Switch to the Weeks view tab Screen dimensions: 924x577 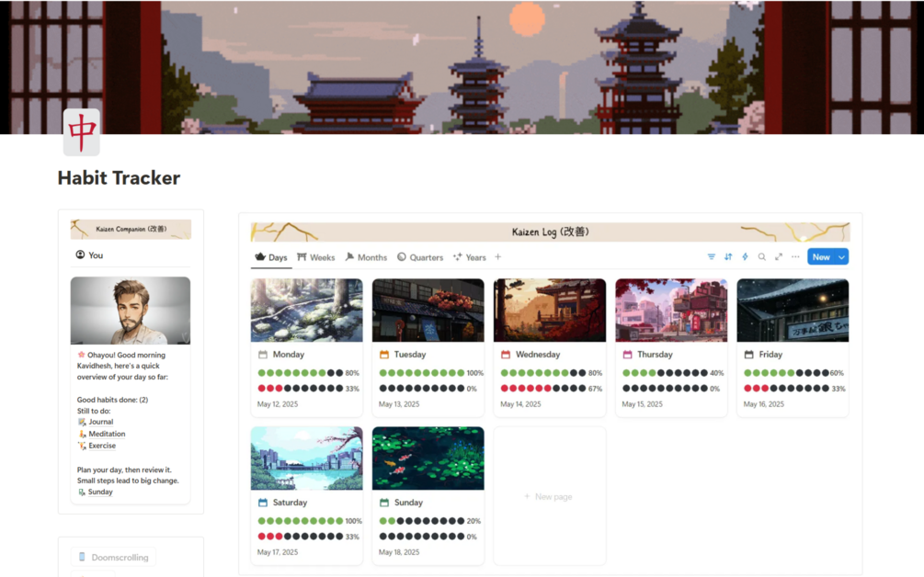(316, 257)
